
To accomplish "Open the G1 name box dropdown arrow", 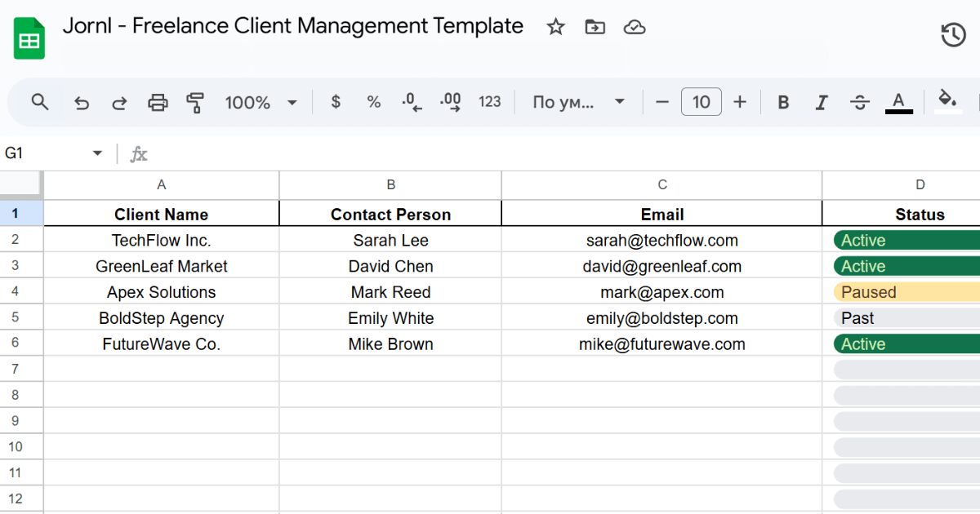I will (97, 153).
